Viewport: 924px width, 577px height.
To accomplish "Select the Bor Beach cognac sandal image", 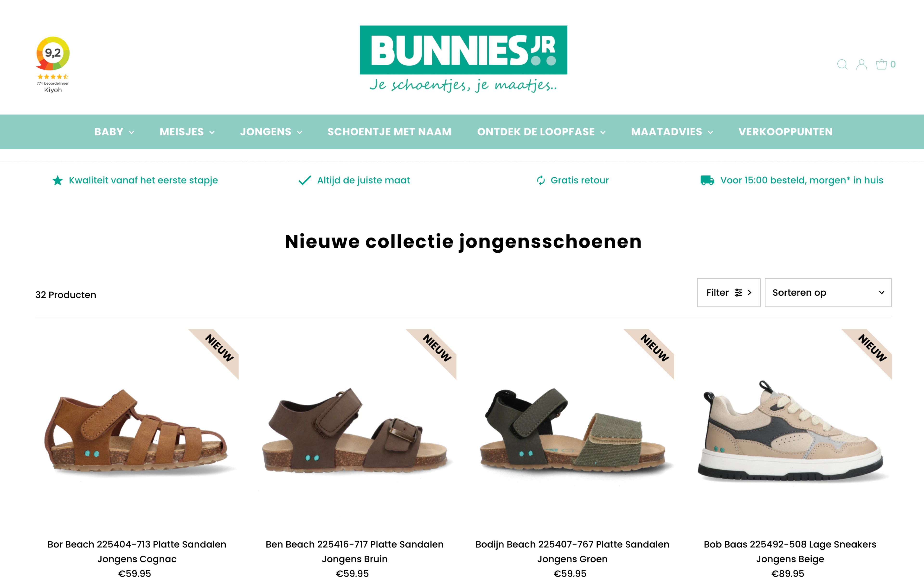I will pyautogui.click(x=137, y=429).
